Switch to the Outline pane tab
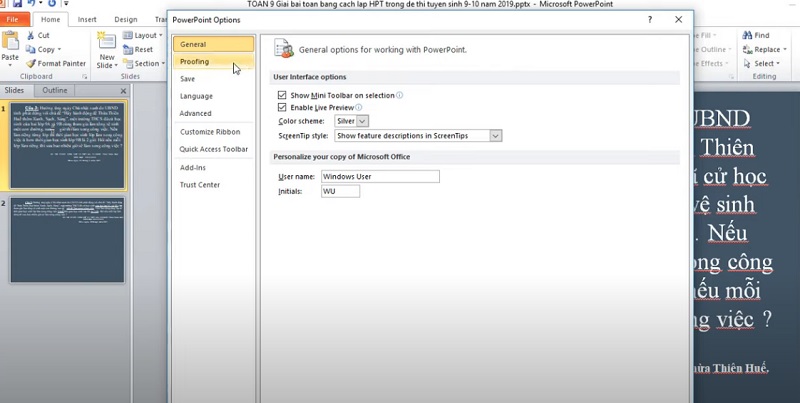The height and width of the screenshot is (403, 800). (x=54, y=90)
